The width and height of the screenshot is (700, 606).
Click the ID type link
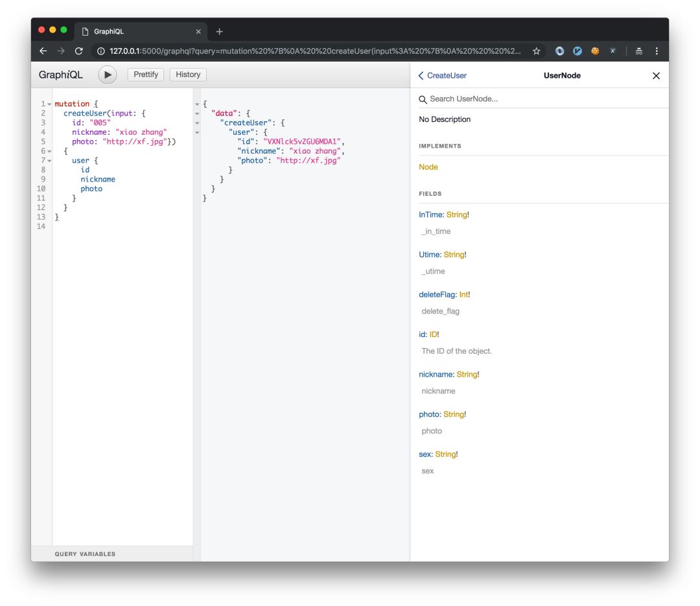coord(433,334)
